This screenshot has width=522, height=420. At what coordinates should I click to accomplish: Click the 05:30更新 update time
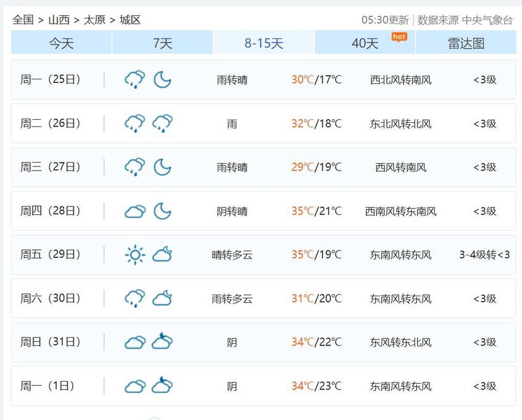[x=385, y=20]
